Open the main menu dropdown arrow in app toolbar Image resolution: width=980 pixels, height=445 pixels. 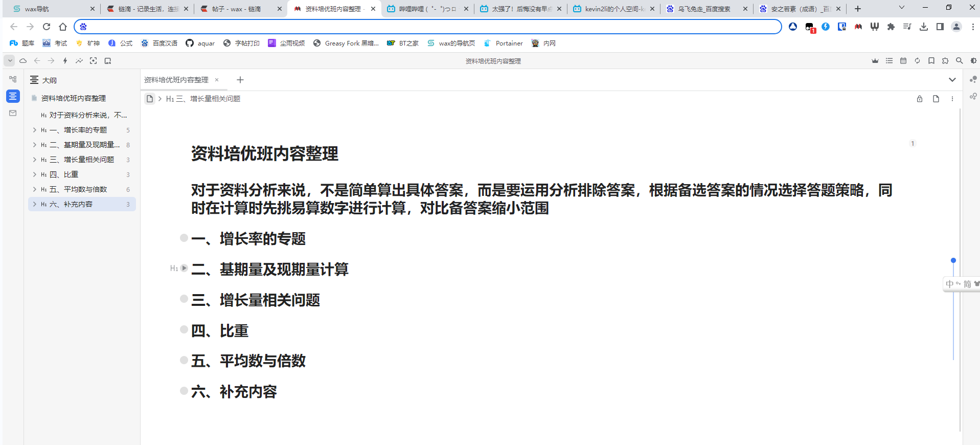10,61
